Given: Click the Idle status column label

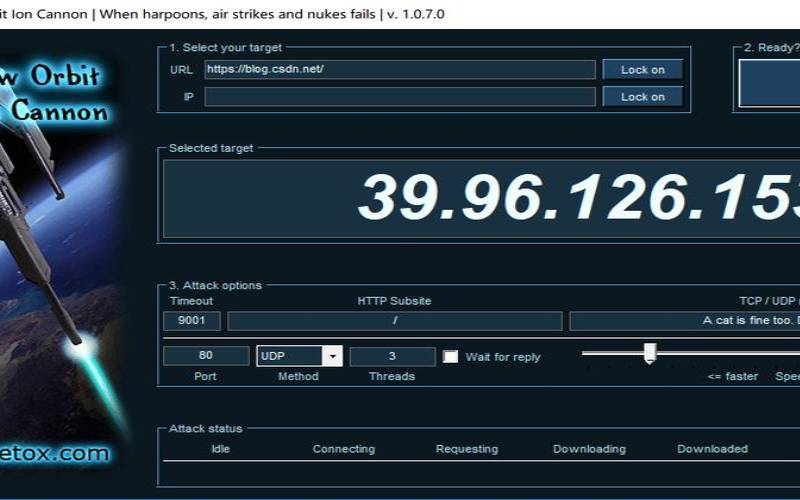Looking at the screenshot, I should point(220,449).
